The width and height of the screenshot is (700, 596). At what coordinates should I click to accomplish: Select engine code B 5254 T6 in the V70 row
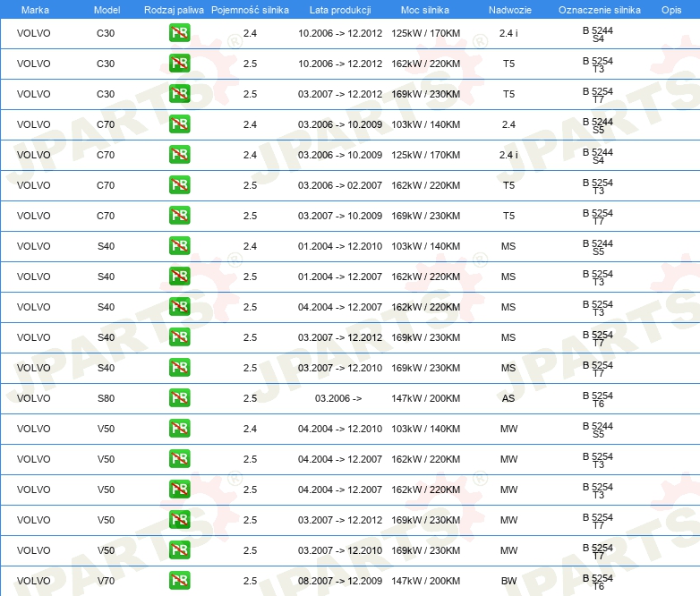598,583
